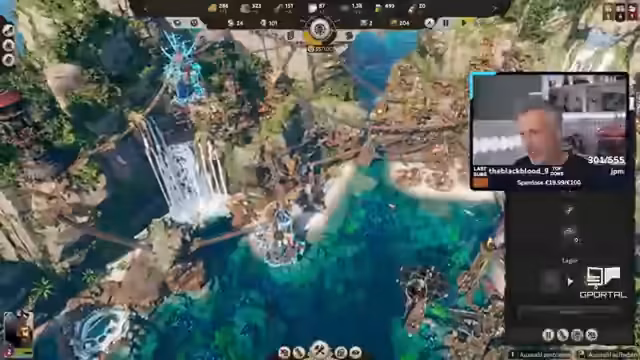This screenshot has height=360, width=640.
Task: Click the population count 204 indicator
Action: (x=400, y=23)
